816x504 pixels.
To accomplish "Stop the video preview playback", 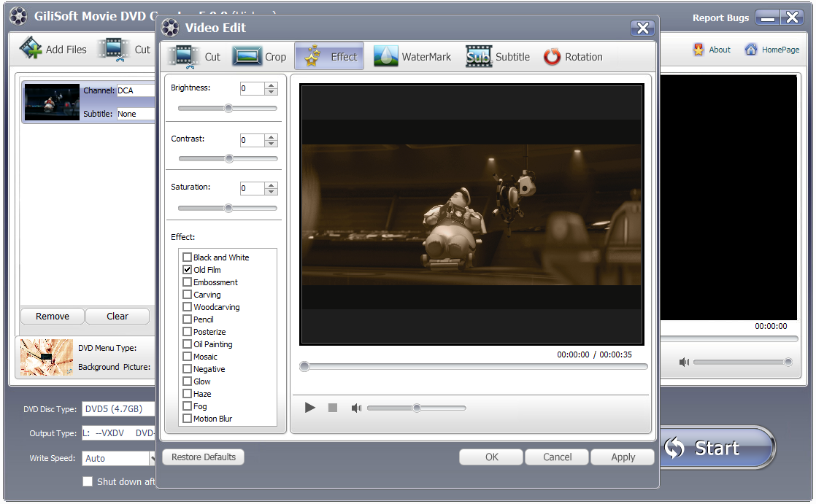I will click(x=333, y=408).
